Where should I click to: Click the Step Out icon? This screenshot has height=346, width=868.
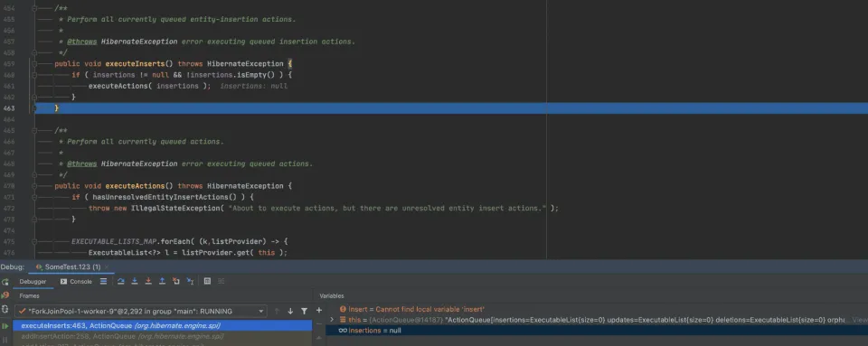click(x=162, y=281)
